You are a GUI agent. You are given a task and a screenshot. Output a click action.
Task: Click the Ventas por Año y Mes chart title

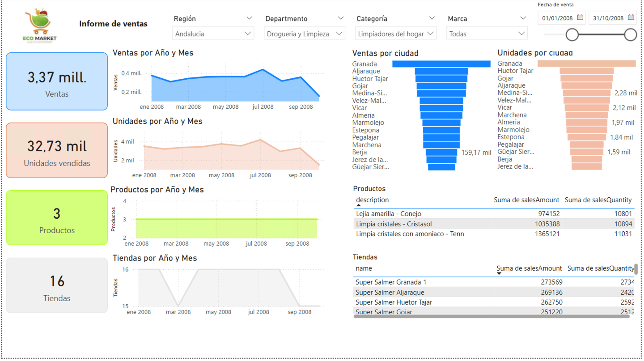pos(153,53)
